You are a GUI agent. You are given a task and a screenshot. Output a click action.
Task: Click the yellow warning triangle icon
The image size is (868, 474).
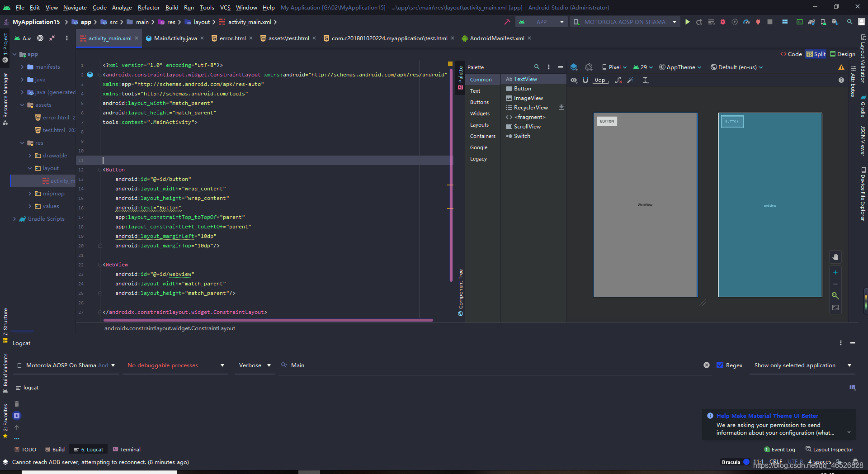841,67
